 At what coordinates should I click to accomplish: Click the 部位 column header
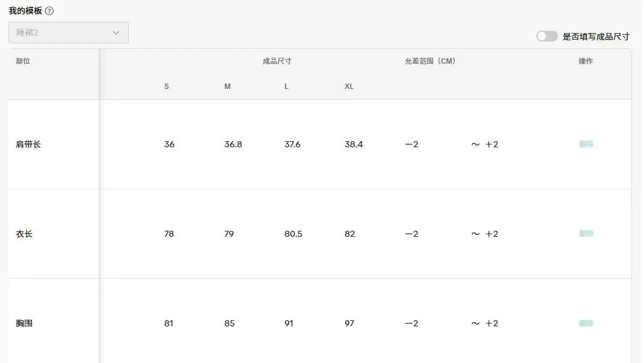pos(23,61)
